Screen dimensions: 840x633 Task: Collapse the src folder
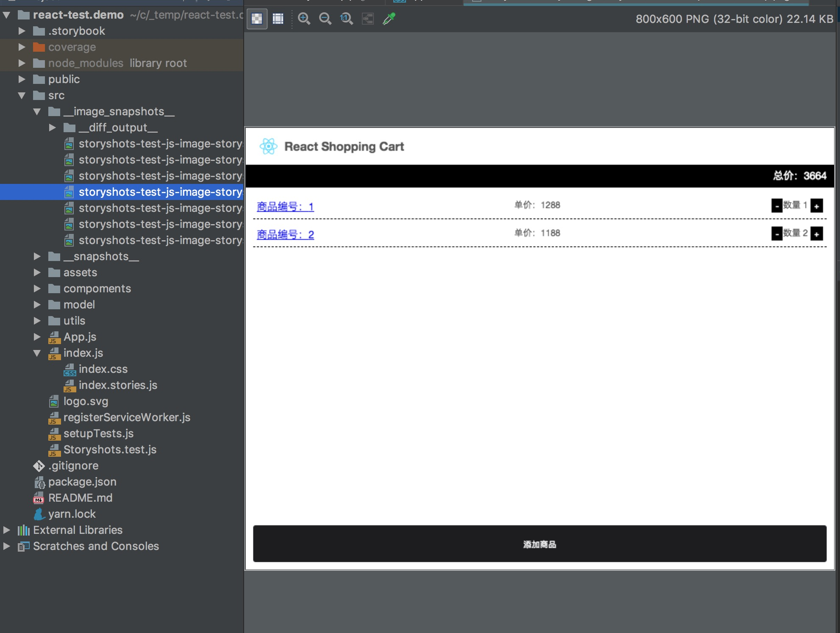(x=22, y=95)
